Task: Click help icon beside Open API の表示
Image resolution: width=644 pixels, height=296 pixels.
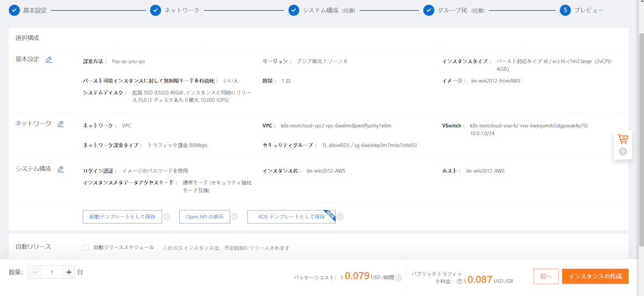Action: (236, 217)
